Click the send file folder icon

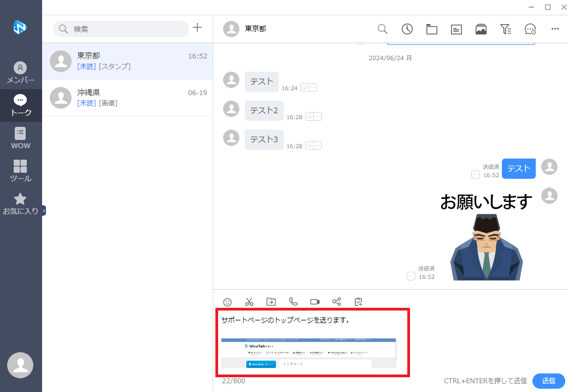[x=271, y=302]
